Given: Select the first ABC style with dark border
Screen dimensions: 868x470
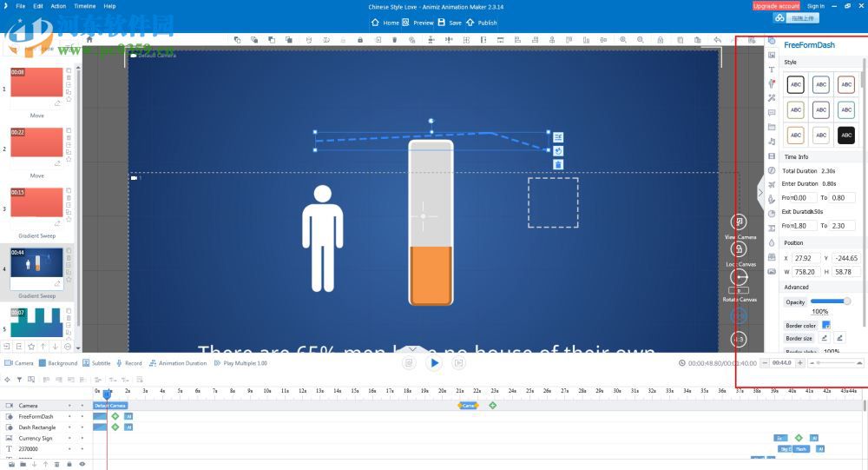Looking at the screenshot, I should 795,84.
